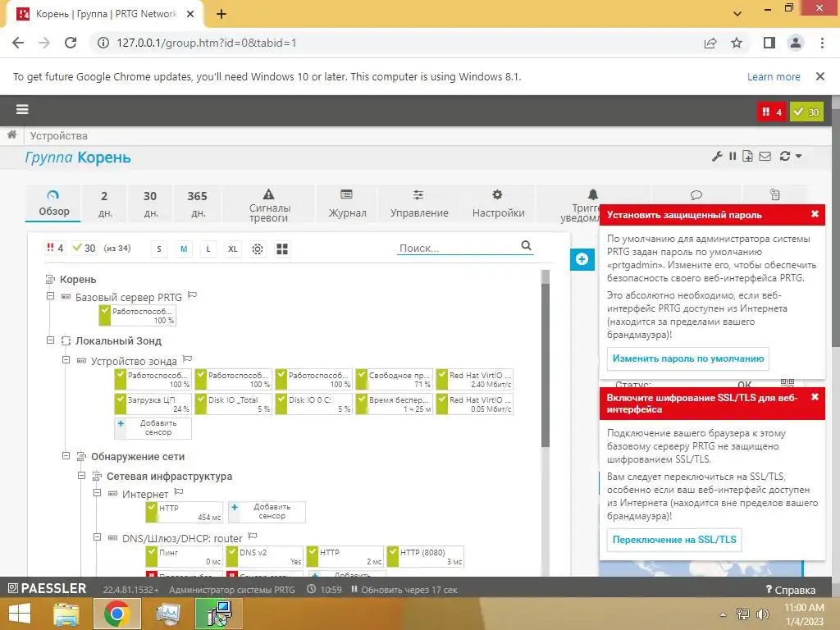Viewport: 840px width, 630px height.
Task: Click Learn more in Chrome update bar
Action: [x=774, y=76]
